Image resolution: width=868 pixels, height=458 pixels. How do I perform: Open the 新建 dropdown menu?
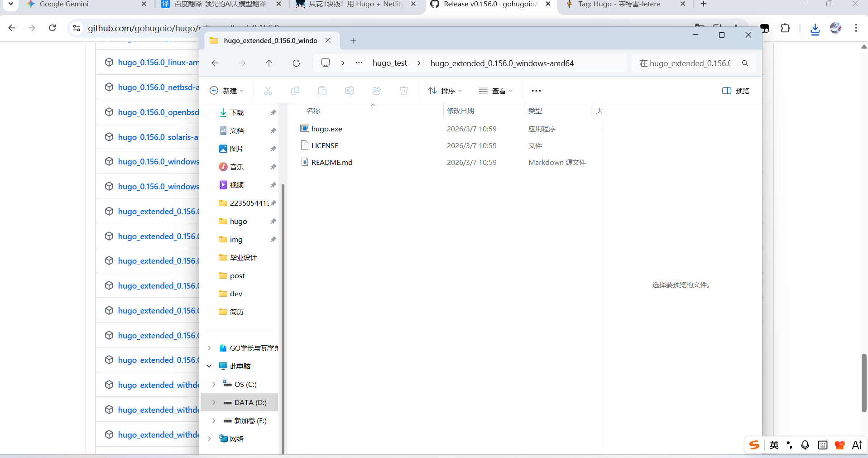pos(227,91)
